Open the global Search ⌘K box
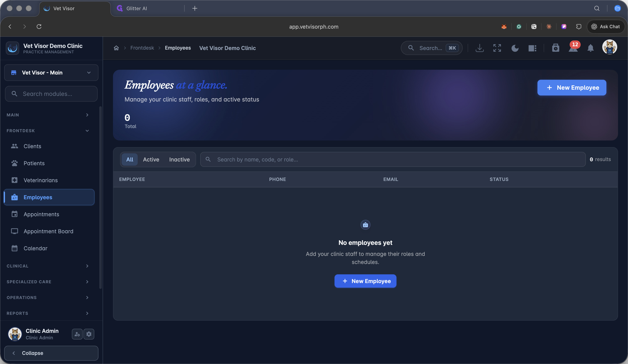628x364 pixels. [x=431, y=48]
